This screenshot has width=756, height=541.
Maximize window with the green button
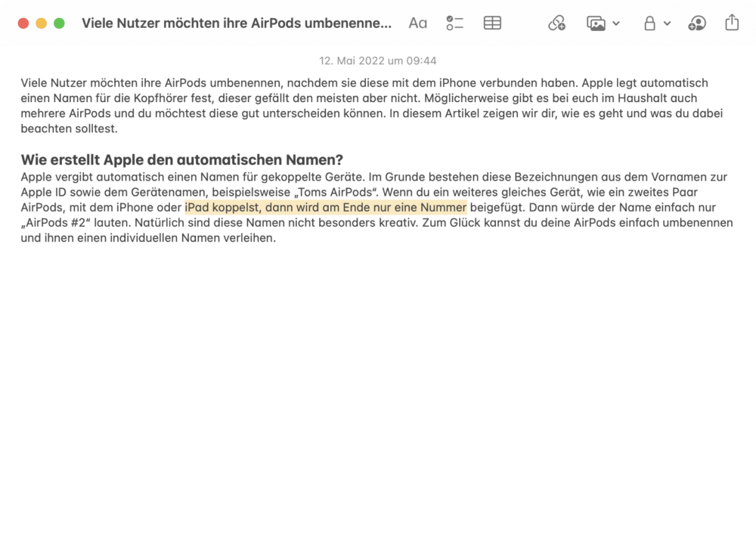(59, 23)
